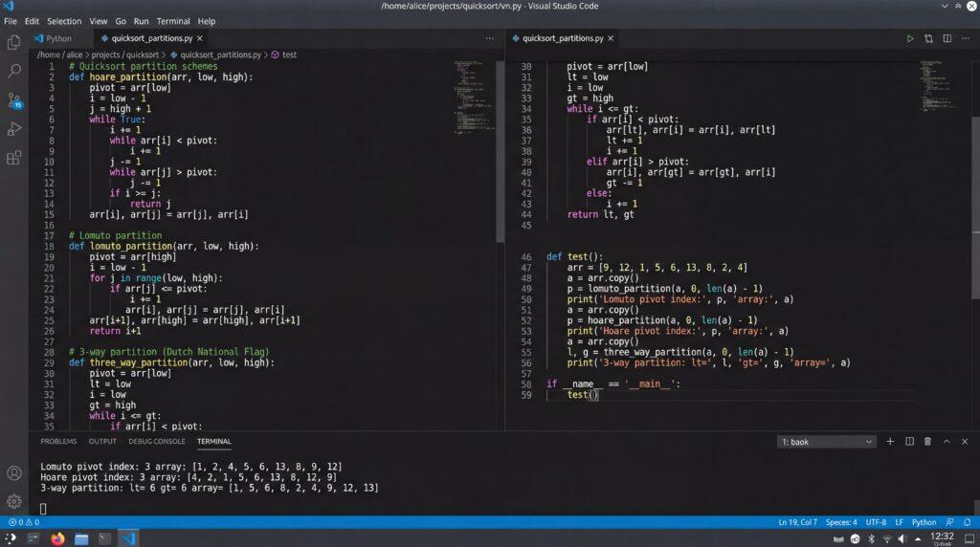This screenshot has height=547, width=980.
Task: Open the File menu
Action: pyautogui.click(x=11, y=21)
